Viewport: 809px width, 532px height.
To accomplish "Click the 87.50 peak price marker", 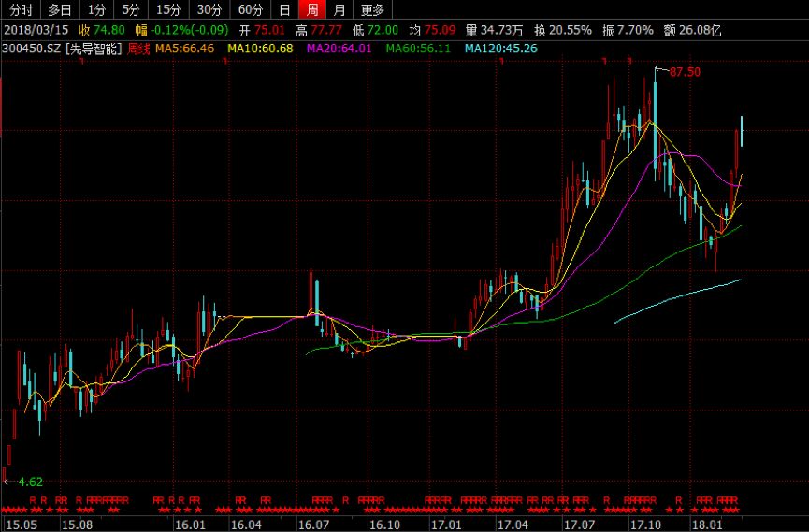I will coord(685,72).
